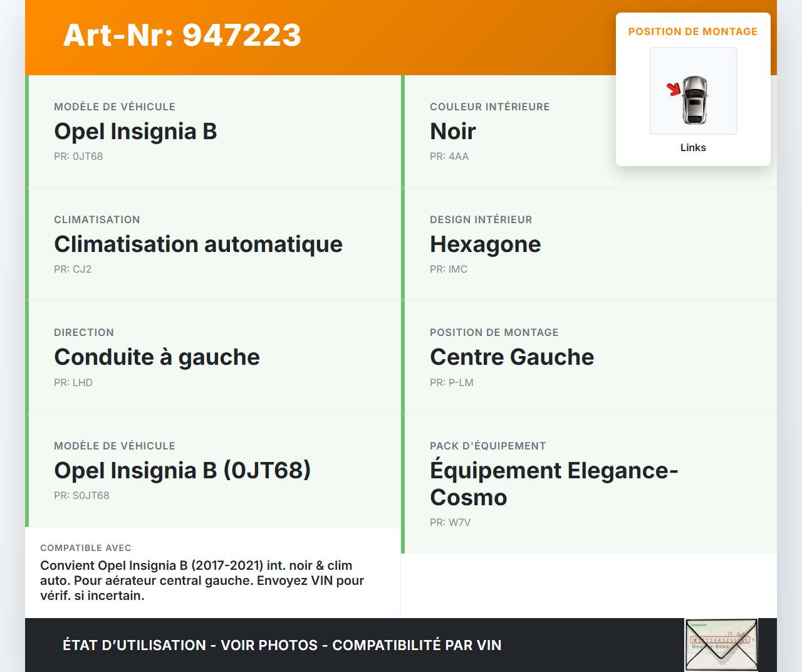This screenshot has height=672, width=802.
Task: Click the Art-Nr: 947223 heading
Action: [182, 36]
